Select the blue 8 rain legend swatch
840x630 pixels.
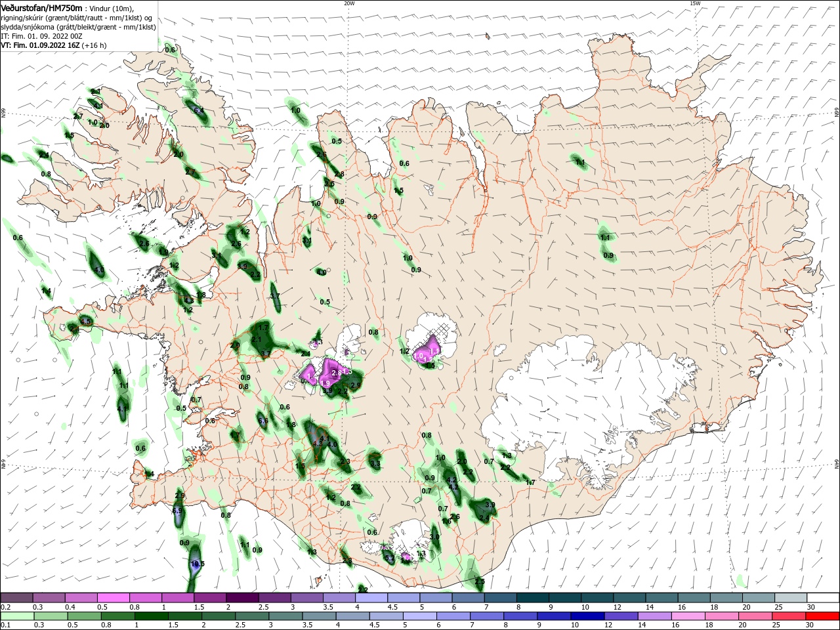(x=520, y=616)
